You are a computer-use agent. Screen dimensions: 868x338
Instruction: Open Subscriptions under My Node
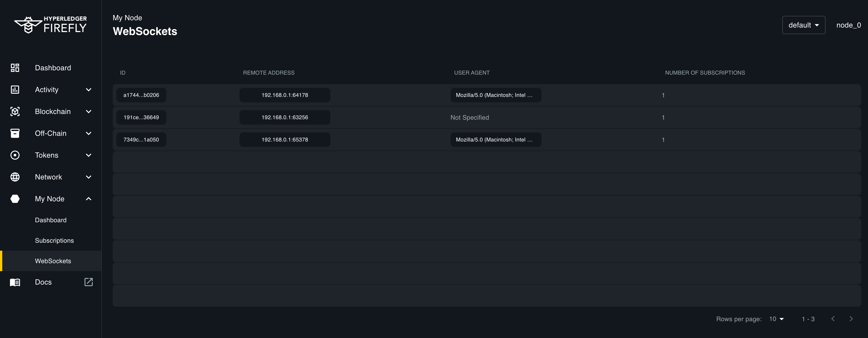(54, 240)
